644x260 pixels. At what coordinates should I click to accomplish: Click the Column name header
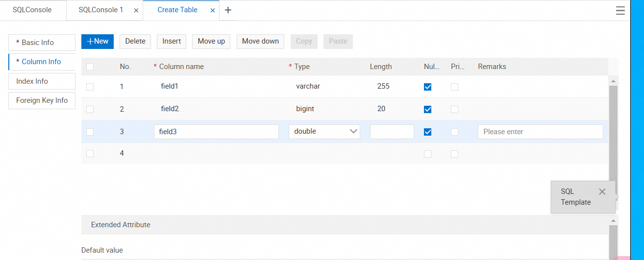pos(181,67)
